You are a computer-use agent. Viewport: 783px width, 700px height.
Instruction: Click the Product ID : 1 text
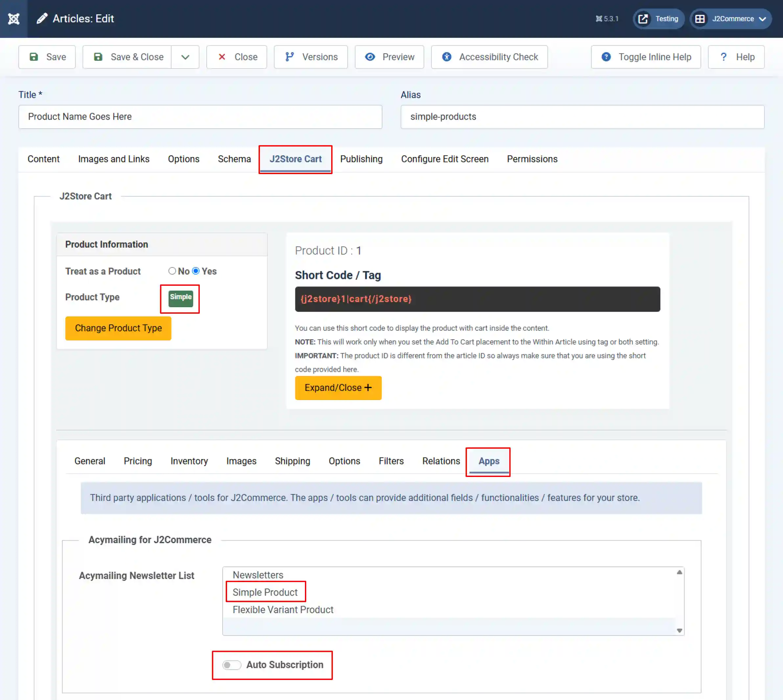328,250
